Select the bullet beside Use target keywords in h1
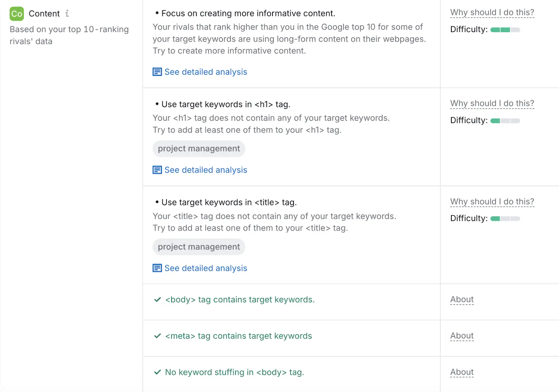The height and width of the screenshot is (392, 559). [157, 103]
